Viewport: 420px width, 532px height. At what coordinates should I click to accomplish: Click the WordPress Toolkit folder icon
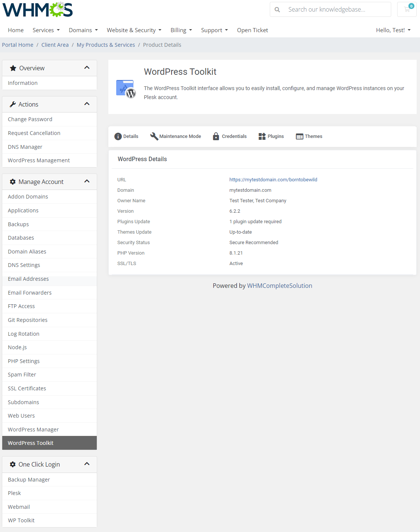[126, 89]
